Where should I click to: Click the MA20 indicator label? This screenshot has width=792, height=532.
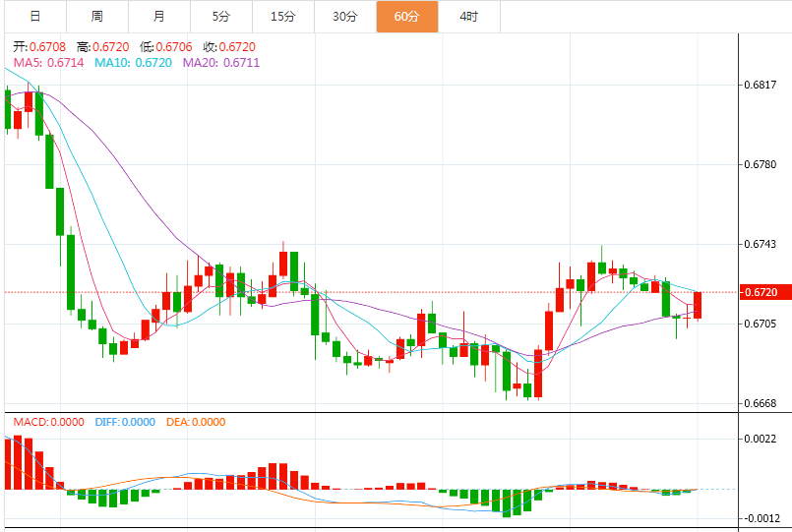tap(221, 63)
